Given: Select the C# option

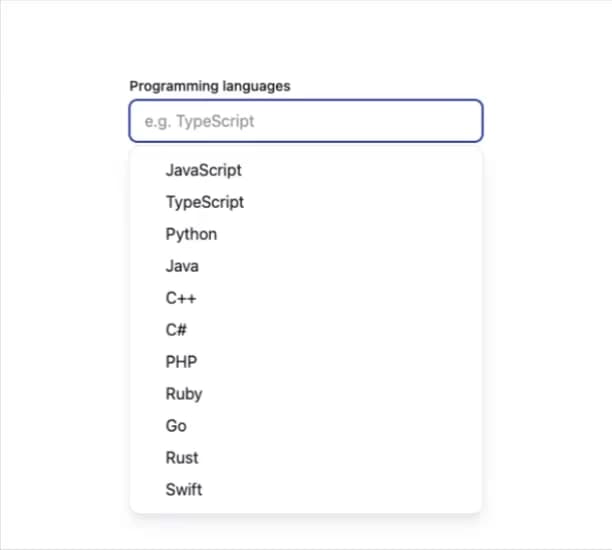Looking at the screenshot, I should point(306,330).
